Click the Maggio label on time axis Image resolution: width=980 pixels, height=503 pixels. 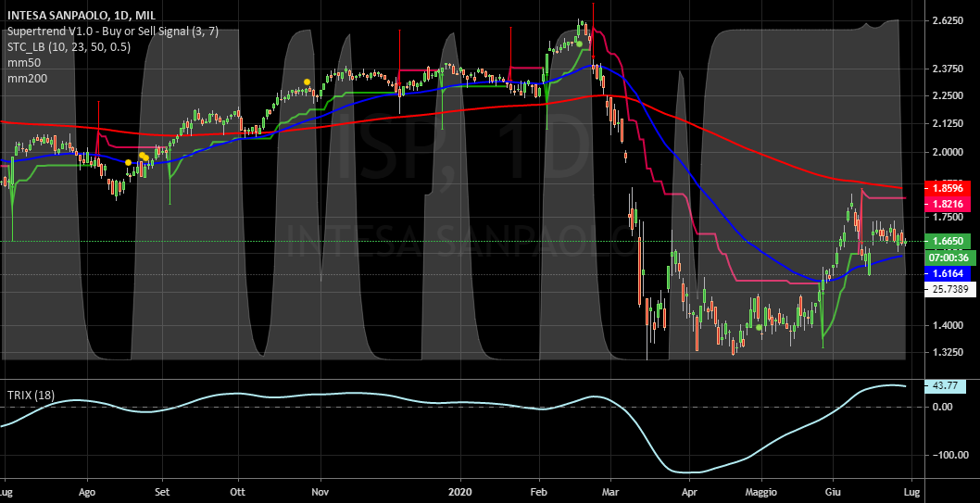coord(762,493)
